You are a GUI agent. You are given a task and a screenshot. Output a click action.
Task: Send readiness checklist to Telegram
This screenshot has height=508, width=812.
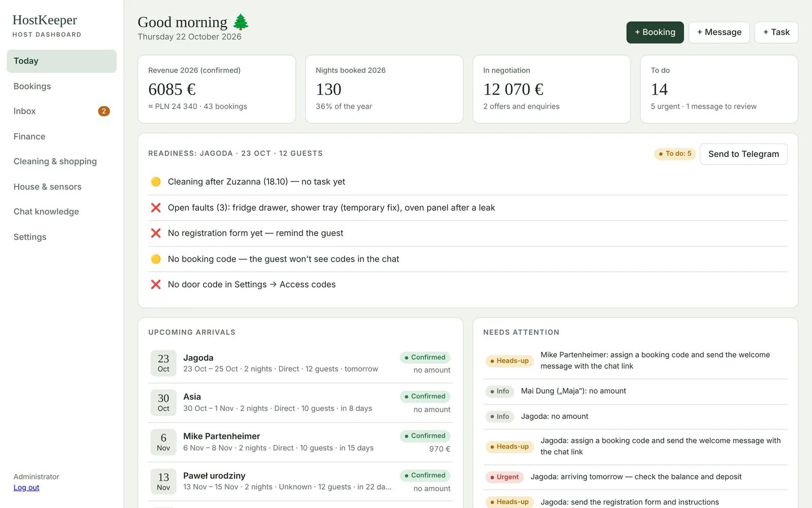[x=743, y=154]
